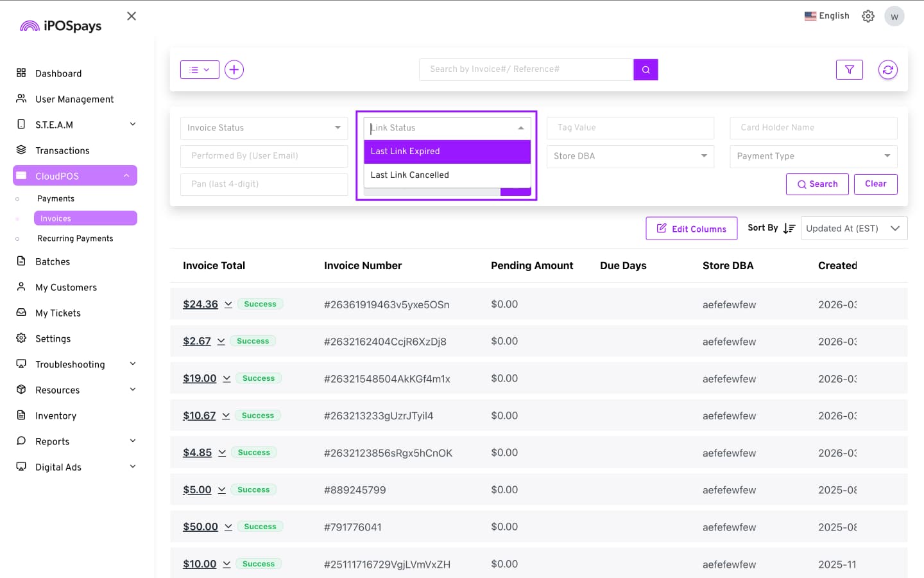Click the circular plus add invoice icon
924x578 pixels.
pos(234,69)
